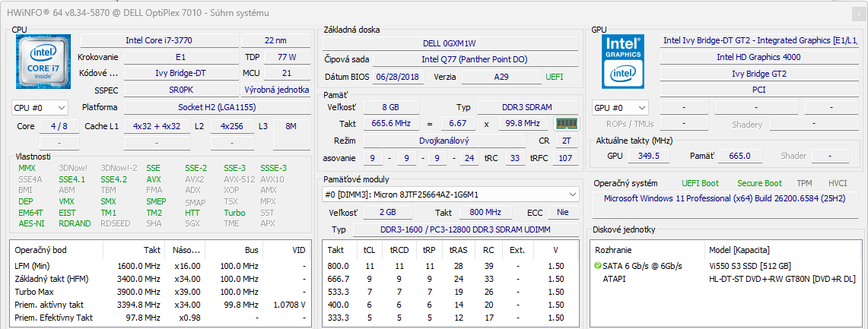Screen dimensions: 868x329
Task: Select the Vi550 S3 SSD drive entry
Action: [752, 265]
